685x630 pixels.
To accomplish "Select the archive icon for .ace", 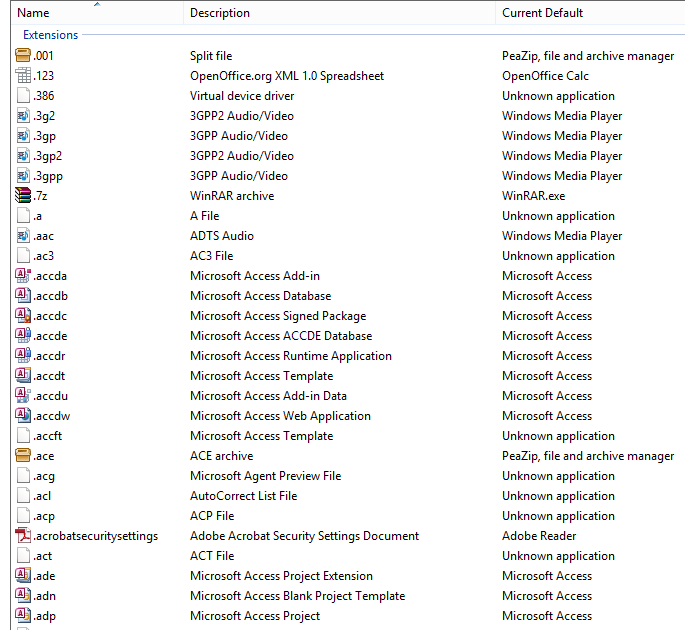I will pos(24,456).
